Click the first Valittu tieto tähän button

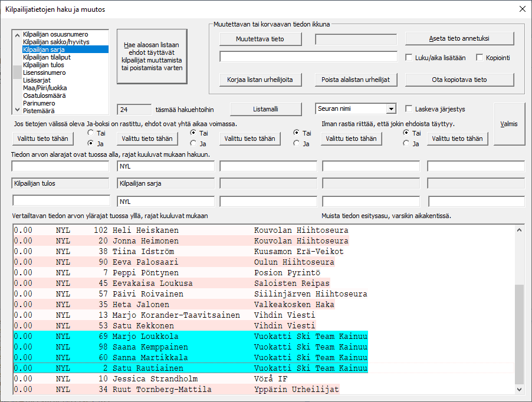point(41,139)
